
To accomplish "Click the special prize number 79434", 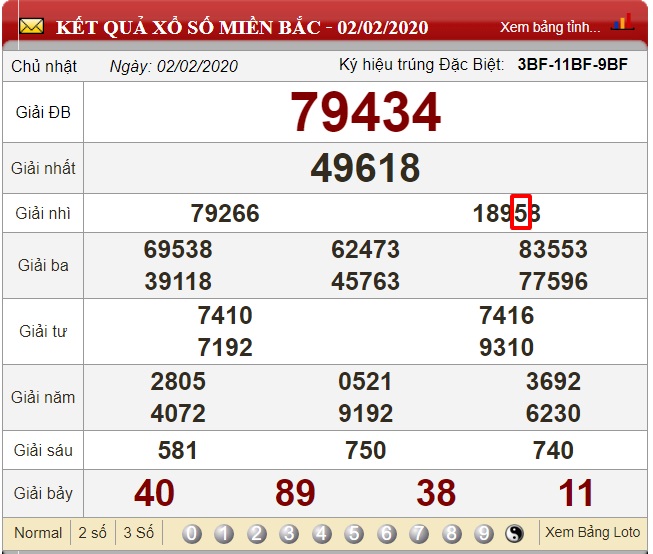I will 365,112.
